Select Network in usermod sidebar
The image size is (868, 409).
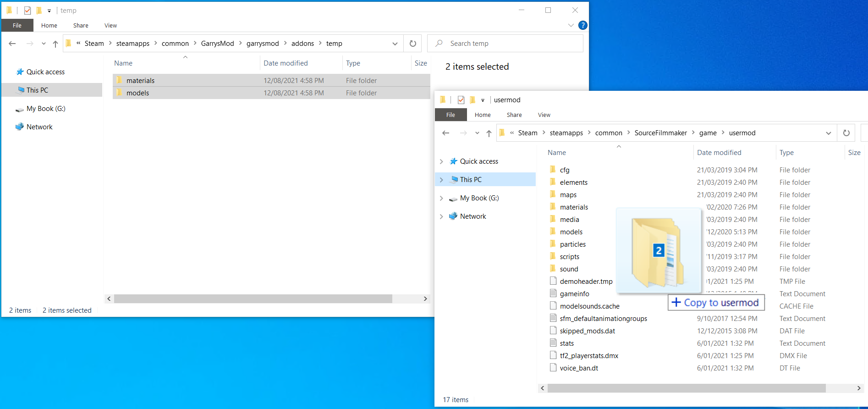tap(473, 216)
